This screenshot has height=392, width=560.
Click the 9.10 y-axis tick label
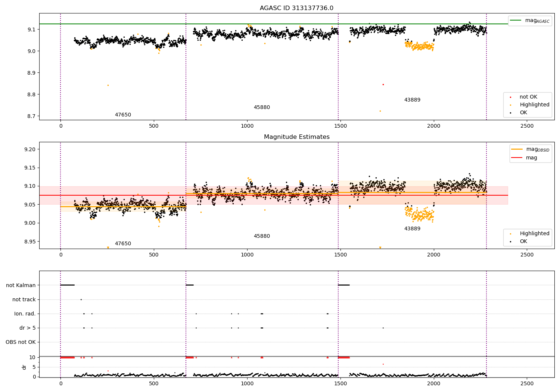31,186
